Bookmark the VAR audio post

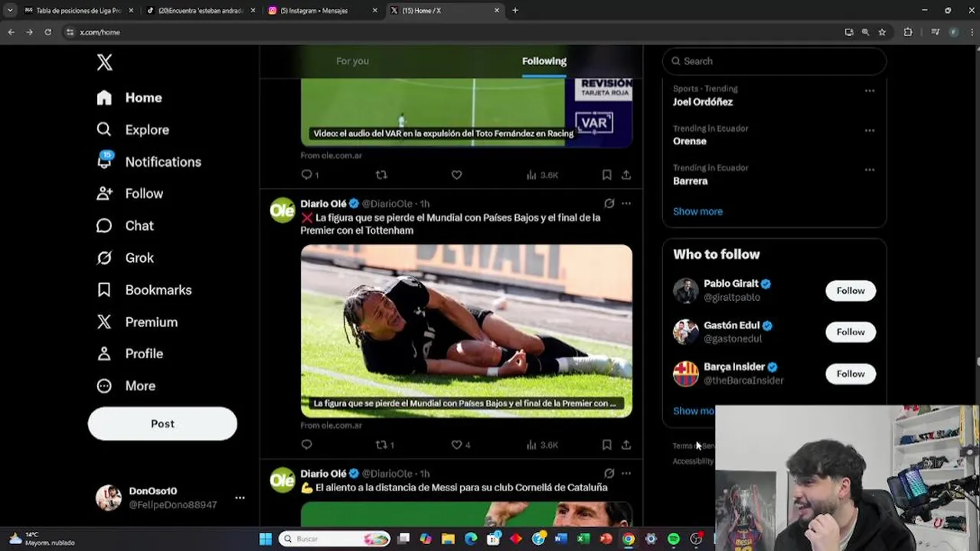coord(606,175)
